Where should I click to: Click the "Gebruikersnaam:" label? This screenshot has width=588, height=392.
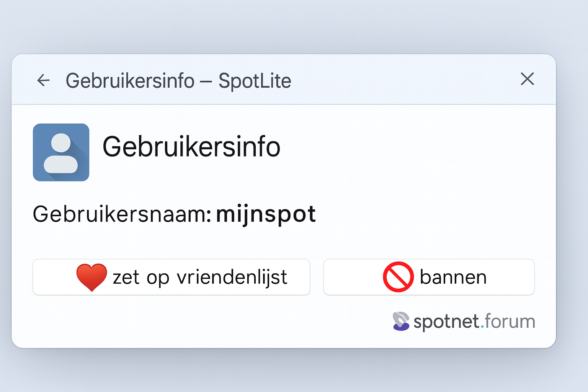click(122, 214)
